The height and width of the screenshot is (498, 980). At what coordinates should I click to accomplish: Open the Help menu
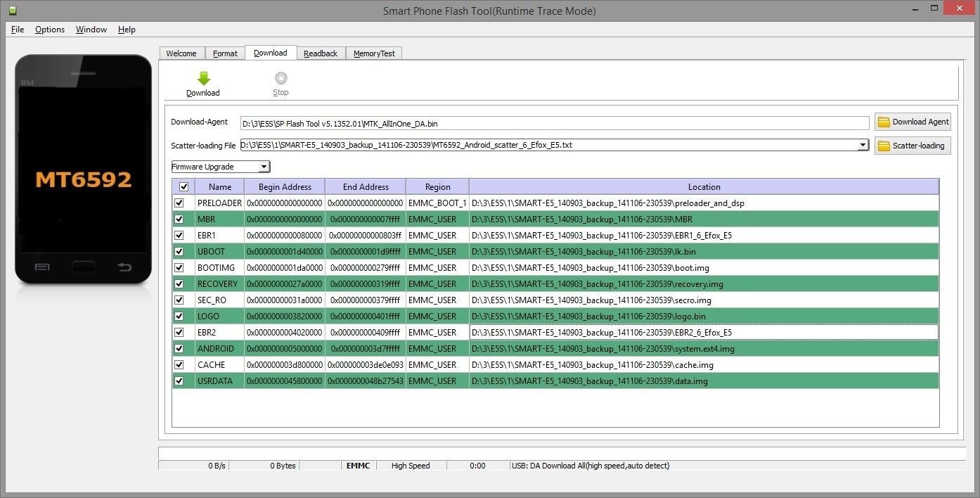click(127, 30)
